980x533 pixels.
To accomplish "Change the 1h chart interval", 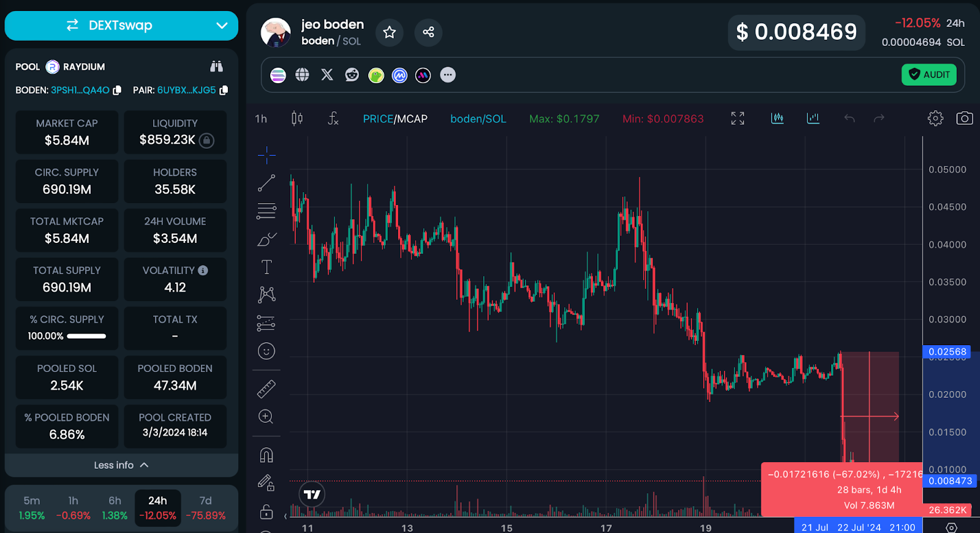I will point(261,119).
